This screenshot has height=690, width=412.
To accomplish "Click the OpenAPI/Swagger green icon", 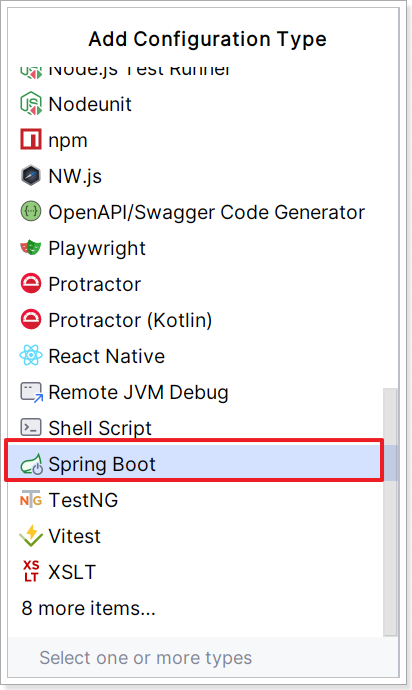I will 31,212.
